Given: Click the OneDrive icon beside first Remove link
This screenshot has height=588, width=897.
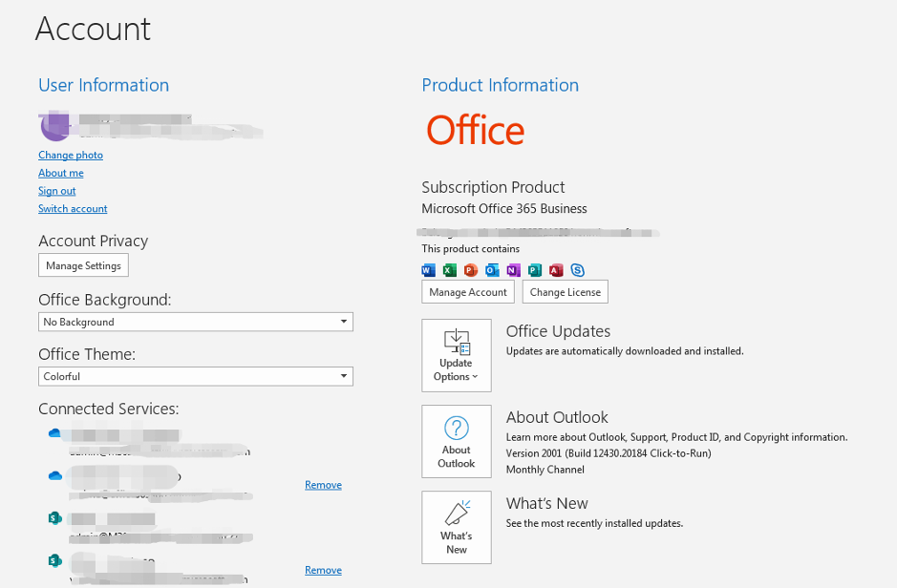Looking at the screenshot, I should pos(54,475).
